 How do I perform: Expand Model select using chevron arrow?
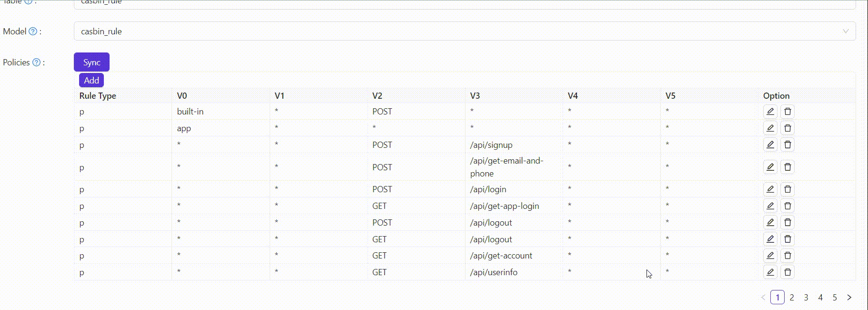click(846, 31)
